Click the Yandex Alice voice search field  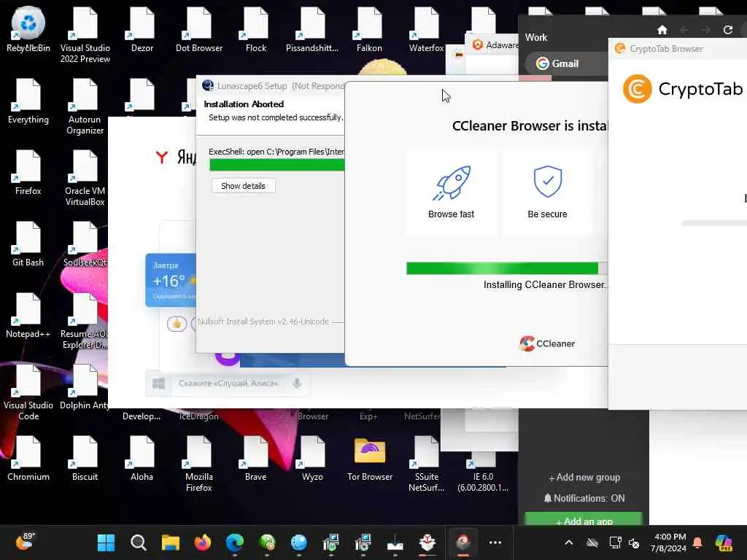(x=228, y=384)
